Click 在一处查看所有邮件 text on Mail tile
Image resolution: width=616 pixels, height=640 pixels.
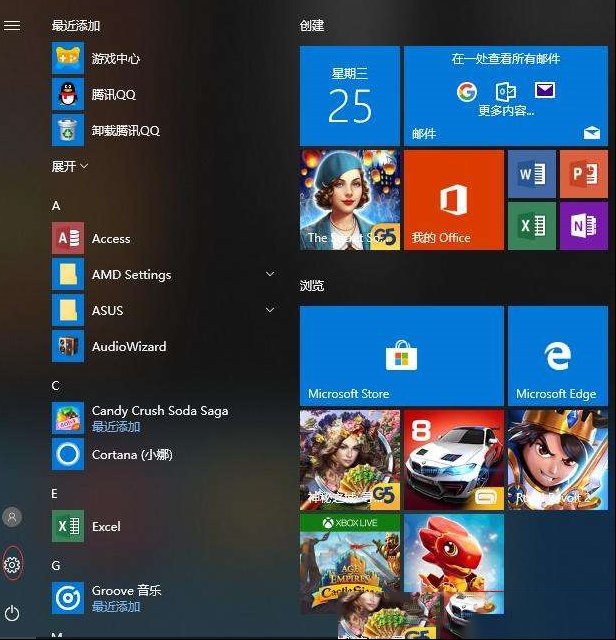point(506,58)
